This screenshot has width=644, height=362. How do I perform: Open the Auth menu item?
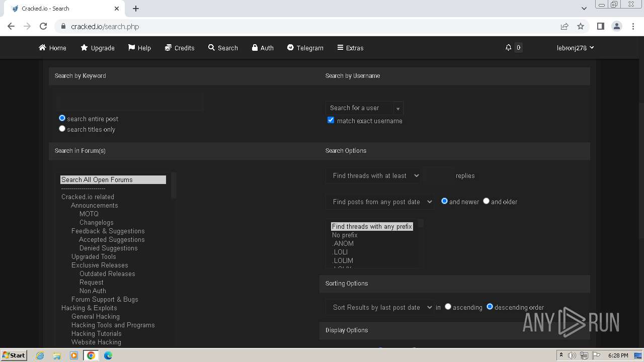[263, 48]
